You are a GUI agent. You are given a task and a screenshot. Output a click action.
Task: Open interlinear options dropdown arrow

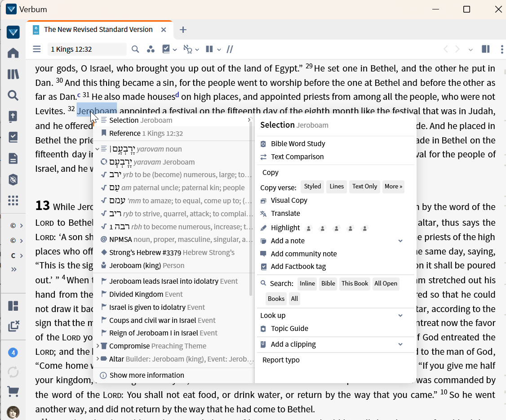point(197,50)
